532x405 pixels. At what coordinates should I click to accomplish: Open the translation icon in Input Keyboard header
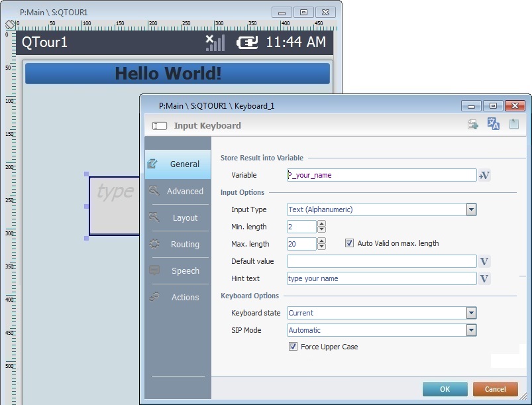pyautogui.click(x=493, y=124)
